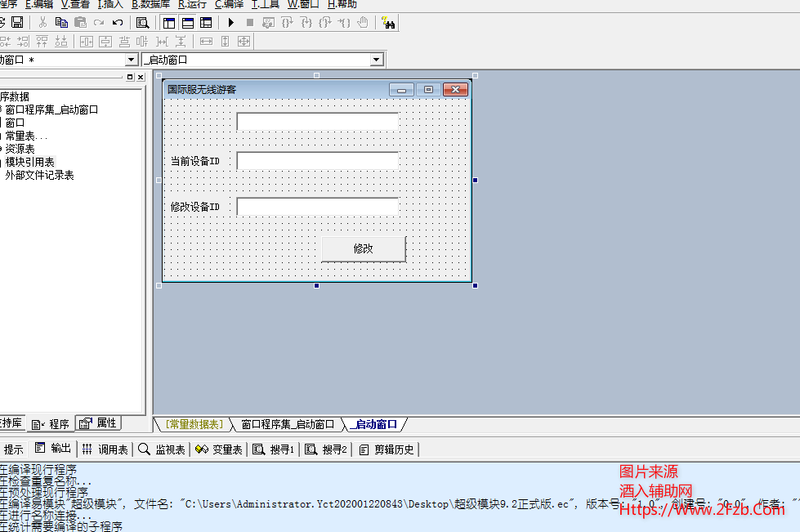The width and height of the screenshot is (800, 532).
Task: Click the Undo arrow icon
Action: click(118, 23)
